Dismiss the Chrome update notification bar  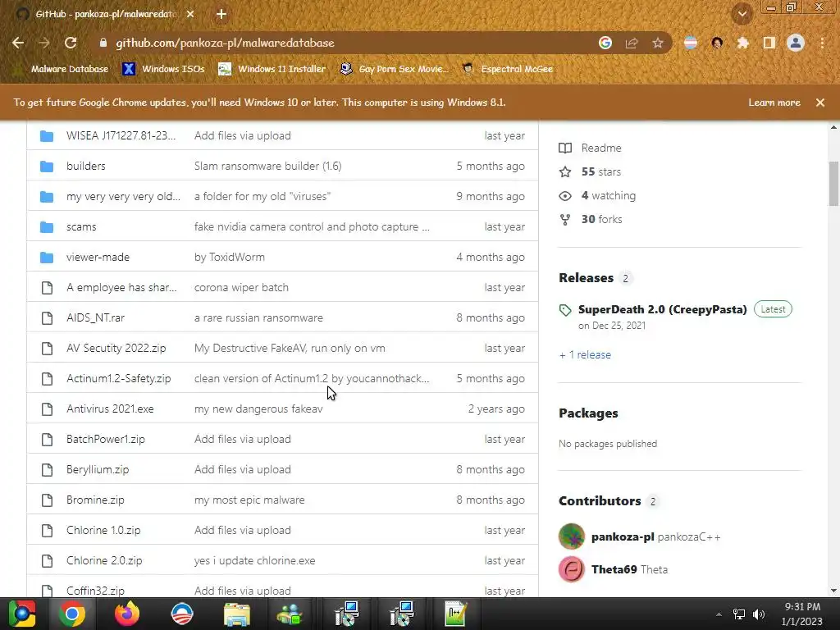coord(820,103)
